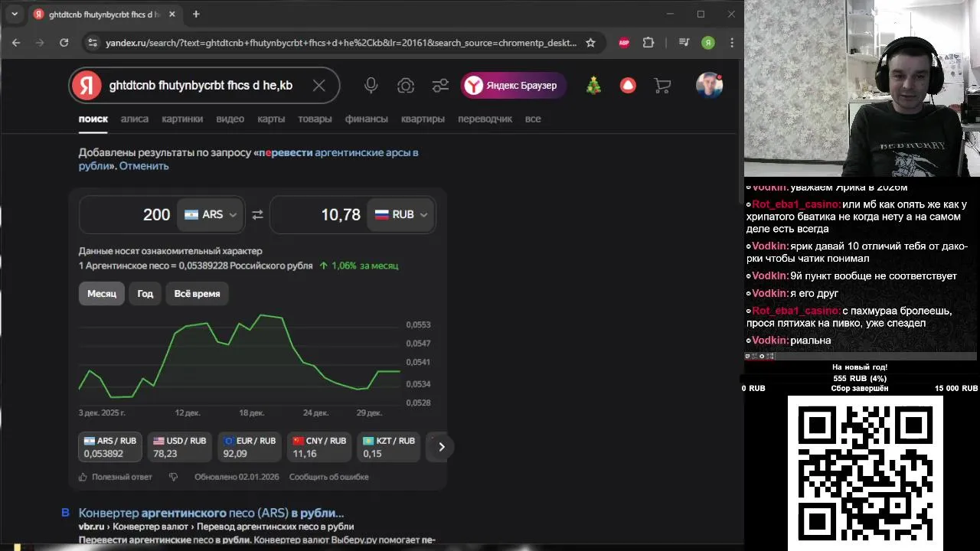980x551 pixels.
Task: Open the RUB currency dropdown
Action: [401, 215]
